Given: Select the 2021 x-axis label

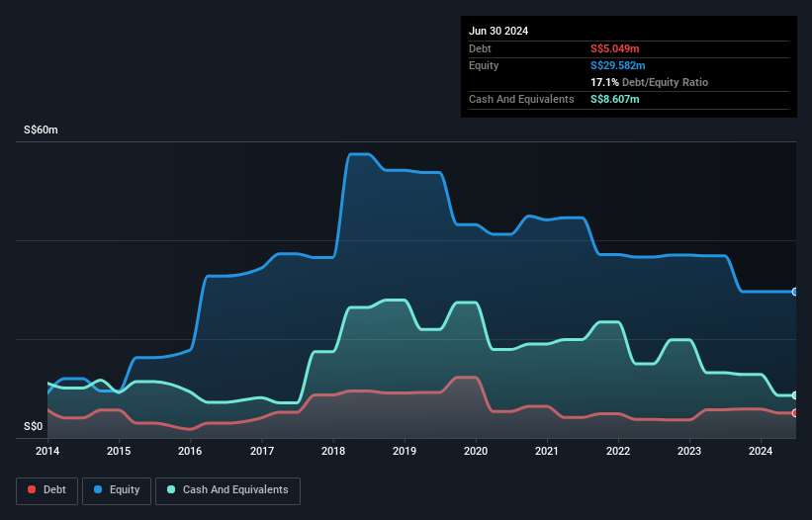Looking at the screenshot, I should click(547, 451).
